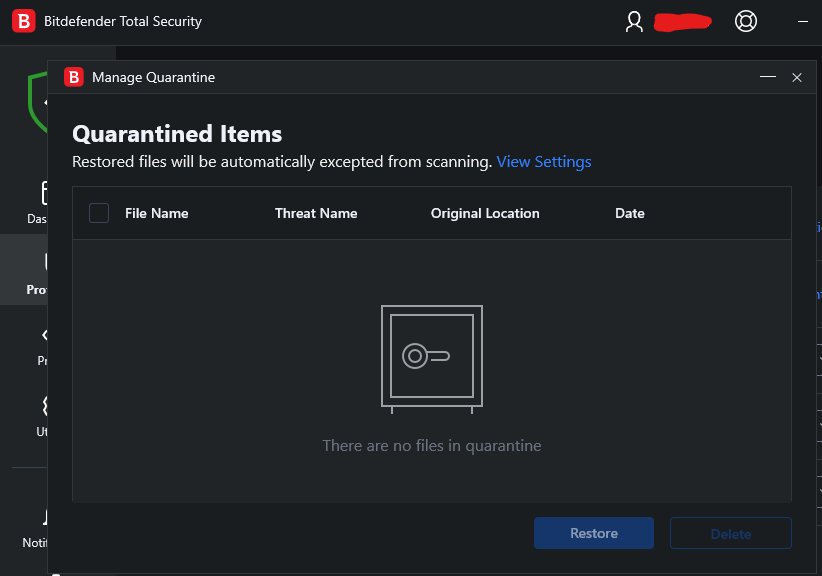The image size is (822, 576).
Task: Open the View Settings link
Action: point(544,162)
